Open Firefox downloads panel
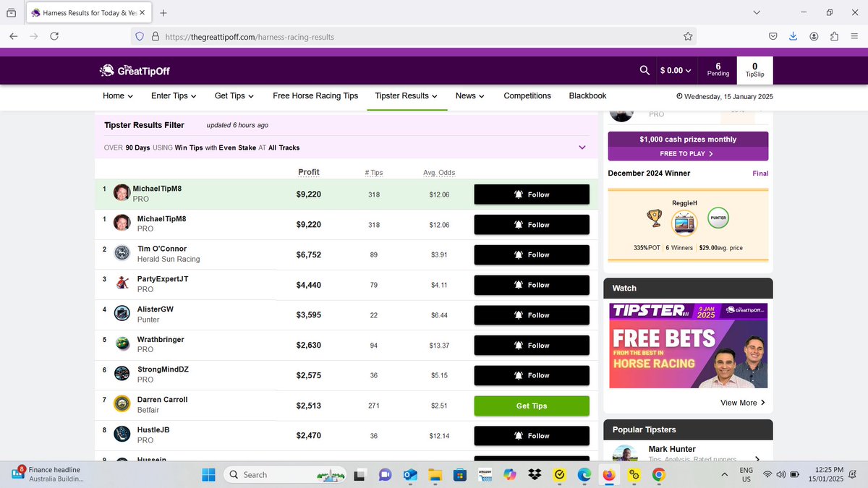Screen dimensions: 868x488 point(793,36)
